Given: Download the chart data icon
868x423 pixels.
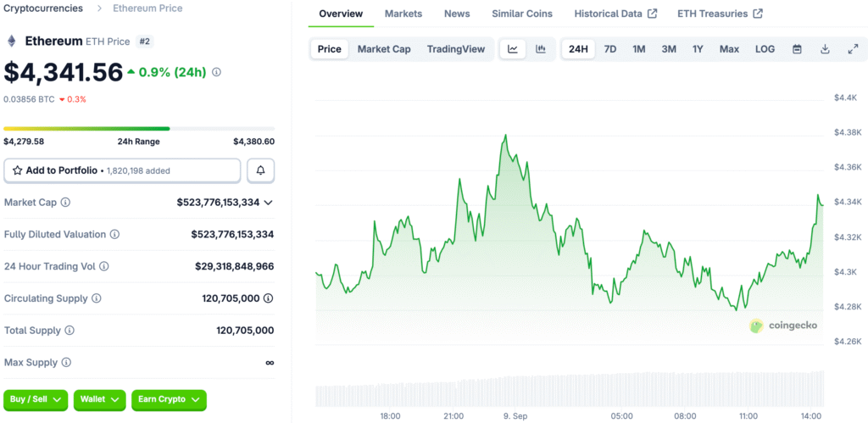Looking at the screenshot, I should [x=825, y=49].
